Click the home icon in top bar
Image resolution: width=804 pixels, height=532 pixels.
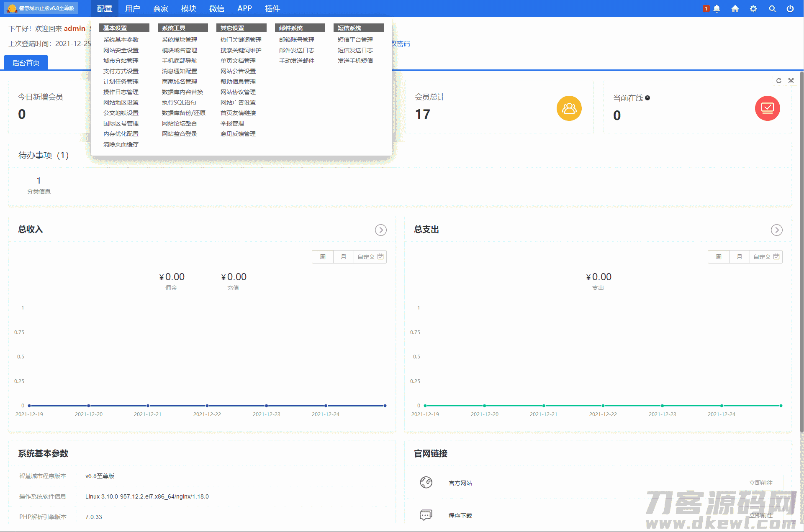coord(735,9)
